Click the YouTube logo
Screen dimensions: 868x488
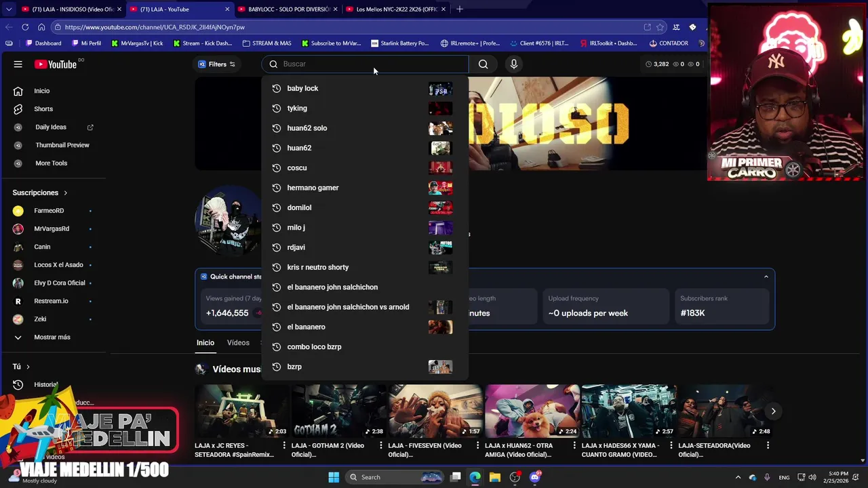(x=56, y=64)
